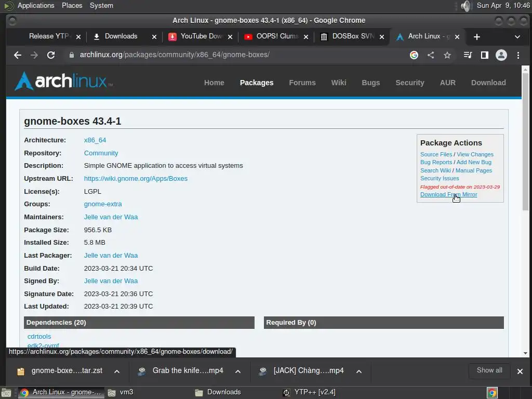
Task: Open the Places menu in top panel
Action: pyautogui.click(x=72, y=5)
